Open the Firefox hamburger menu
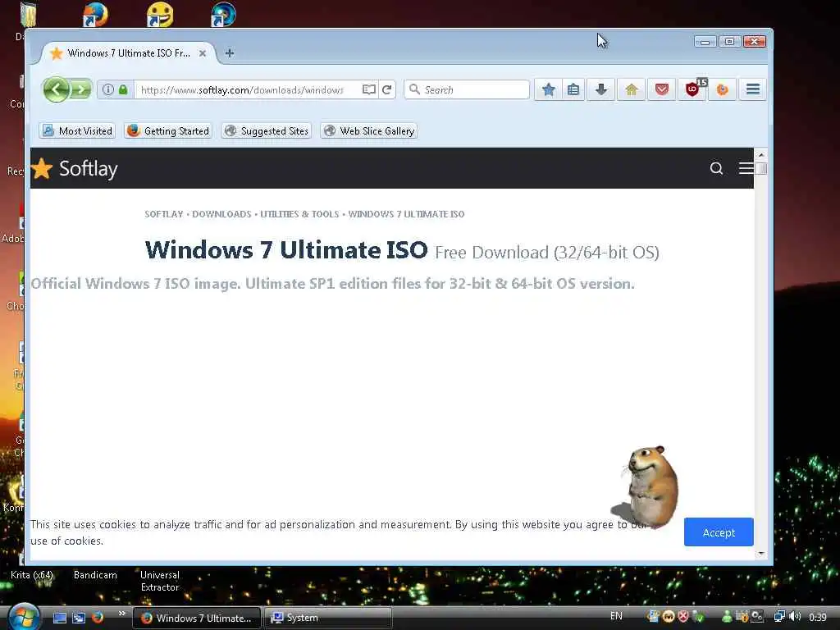Screen dimensions: 840x630 [753, 89]
